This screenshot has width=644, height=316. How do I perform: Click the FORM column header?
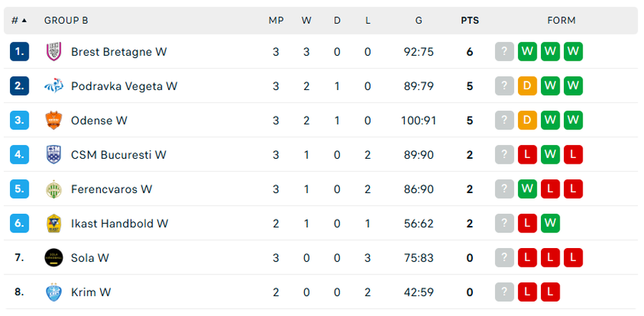point(561,21)
